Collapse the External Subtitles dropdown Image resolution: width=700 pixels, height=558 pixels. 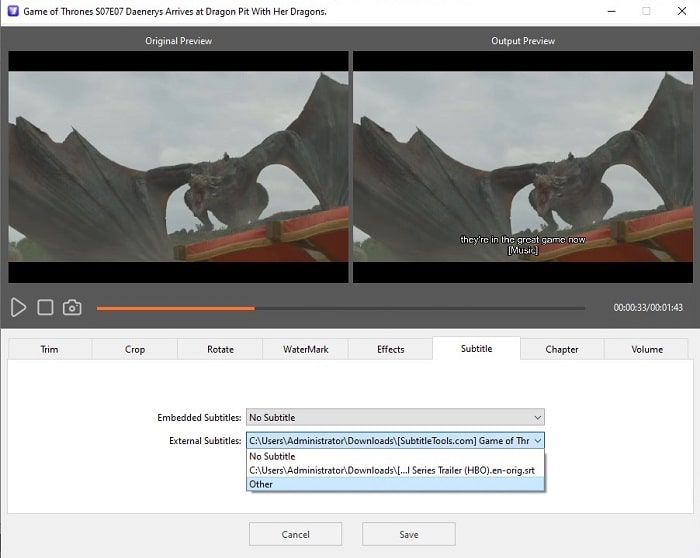click(x=538, y=440)
